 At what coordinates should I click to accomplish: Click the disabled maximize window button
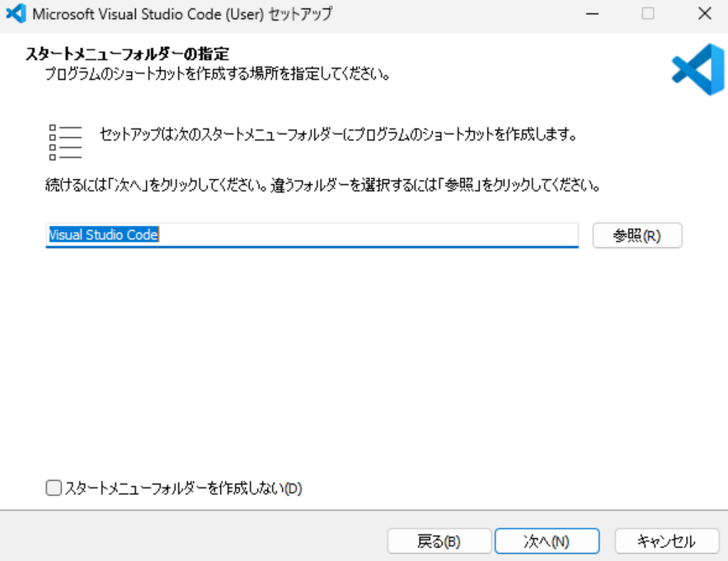648,14
